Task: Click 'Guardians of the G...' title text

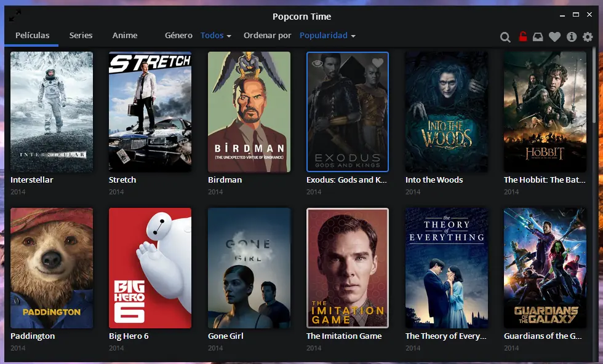Action: pos(543,336)
